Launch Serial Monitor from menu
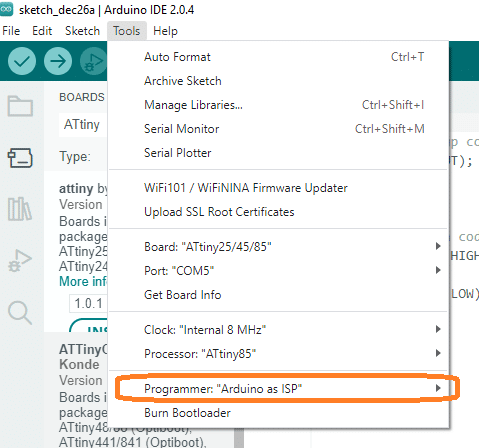The image size is (479, 448). (278, 129)
